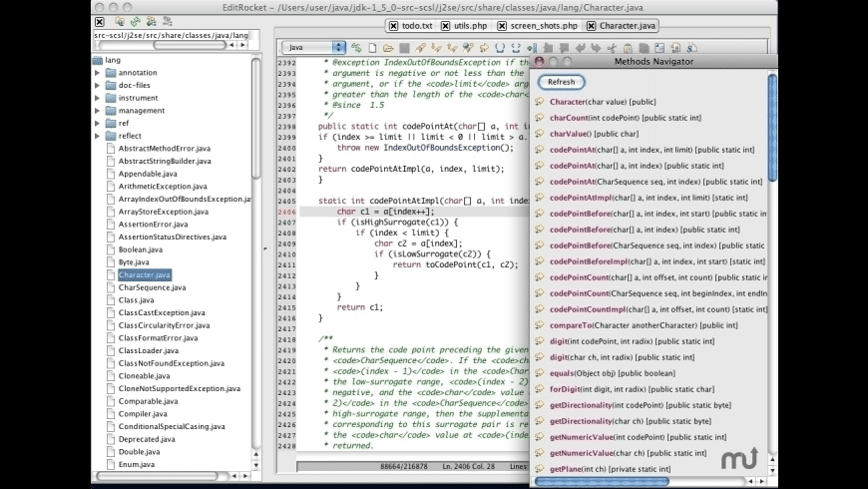The height and width of the screenshot is (489, 868).
Task: Click the file tree horizontal scrollbar thumb
Action: [158, 476]
